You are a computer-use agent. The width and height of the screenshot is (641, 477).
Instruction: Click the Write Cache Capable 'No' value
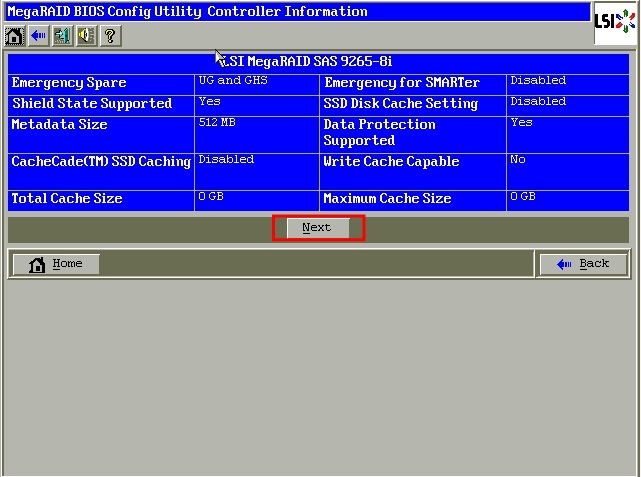tap(518, 160)
